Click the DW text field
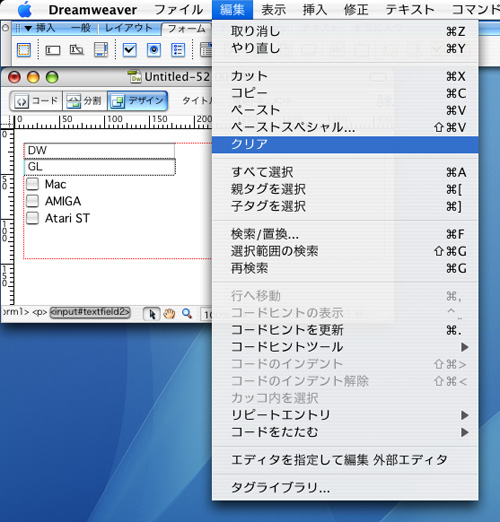The image size is (500, 522). (99, 150)
